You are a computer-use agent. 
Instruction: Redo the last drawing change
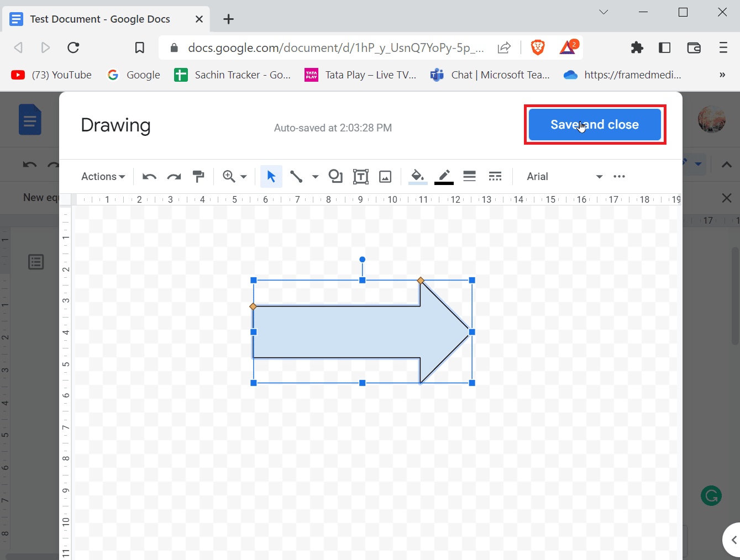pyautogui.click(x=174, y=176)
